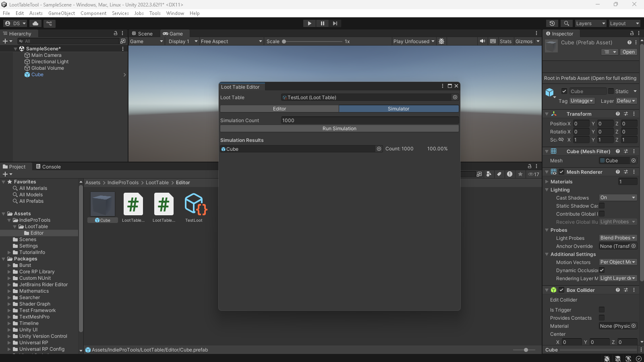Enable the Is Trigger checkbox
The height and width of the screenshot is (362, 644).
[602, 310]
